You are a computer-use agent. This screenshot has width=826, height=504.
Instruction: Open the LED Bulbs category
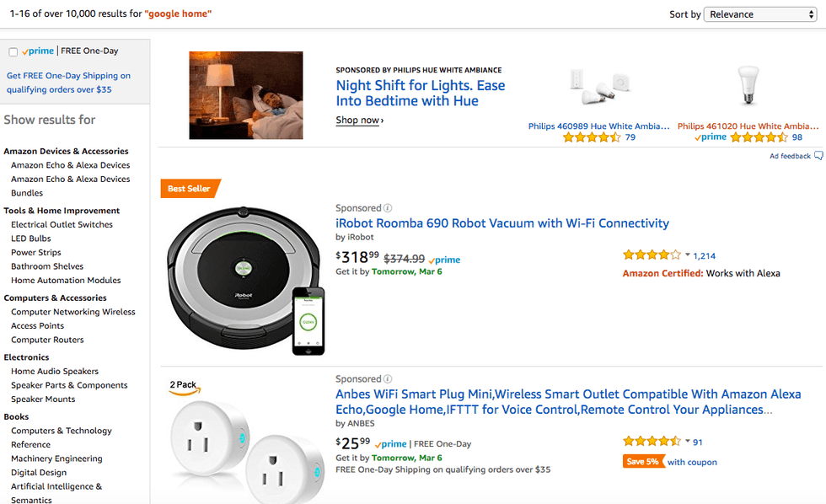(x=31, y=239)
